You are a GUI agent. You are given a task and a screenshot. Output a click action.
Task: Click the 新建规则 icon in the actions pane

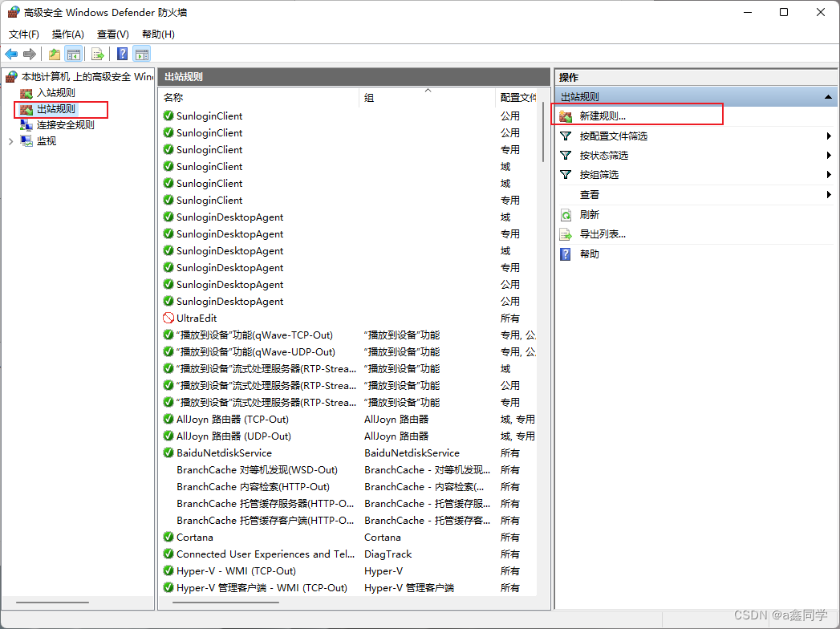tap(566, 116)
